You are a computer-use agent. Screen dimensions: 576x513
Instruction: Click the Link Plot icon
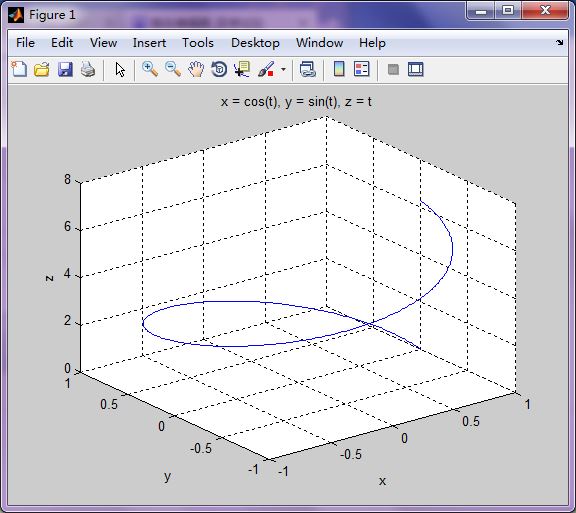[307, 69]
